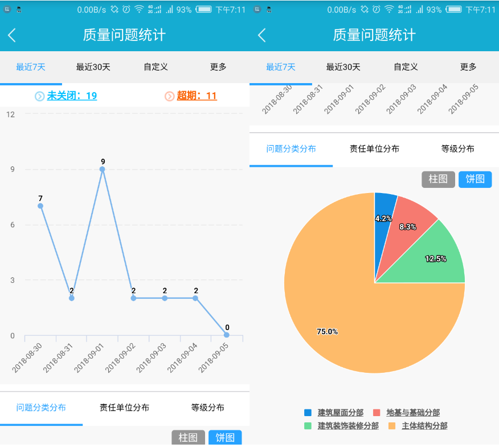Image resolution: width=499 pixels, height=448 pixels.
Task: Open the 超期: 11 link
Action: [x=197, y=96]
